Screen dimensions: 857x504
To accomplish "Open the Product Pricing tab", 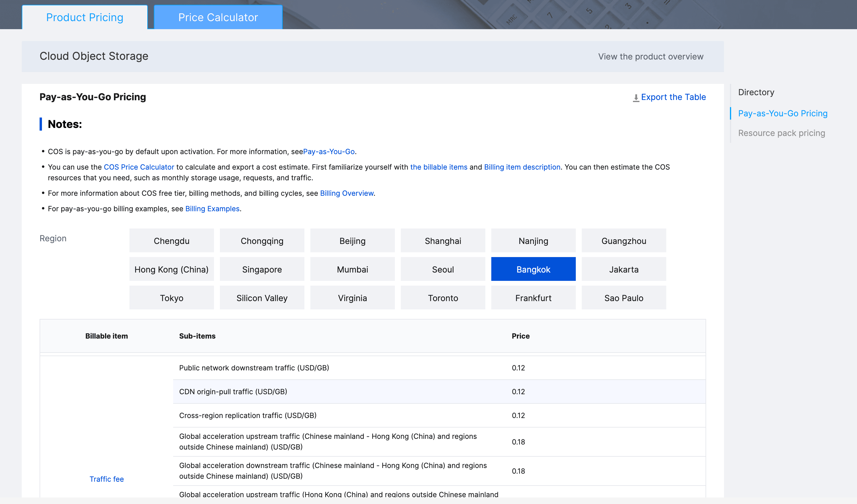I will pyautogui.click(x=85, y=17).
